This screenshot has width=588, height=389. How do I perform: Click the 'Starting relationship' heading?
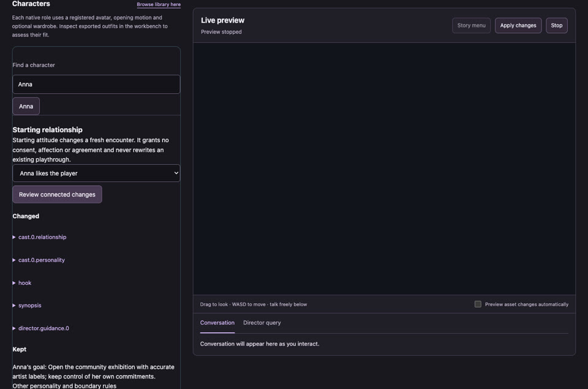coord(47,130)
